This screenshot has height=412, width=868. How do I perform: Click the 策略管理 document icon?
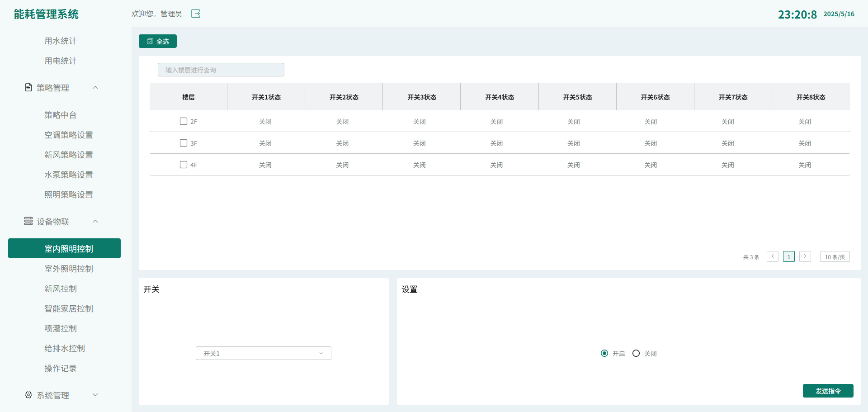[x=28, y=87]
